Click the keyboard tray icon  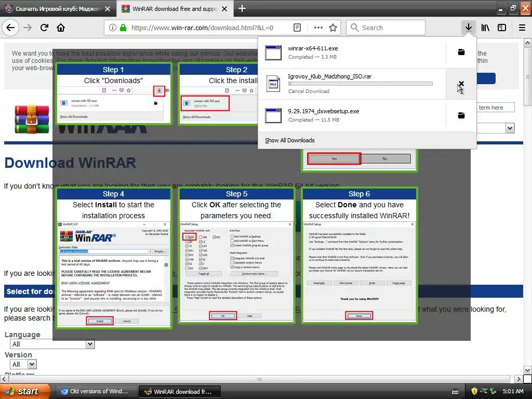(x=455, y=392)
